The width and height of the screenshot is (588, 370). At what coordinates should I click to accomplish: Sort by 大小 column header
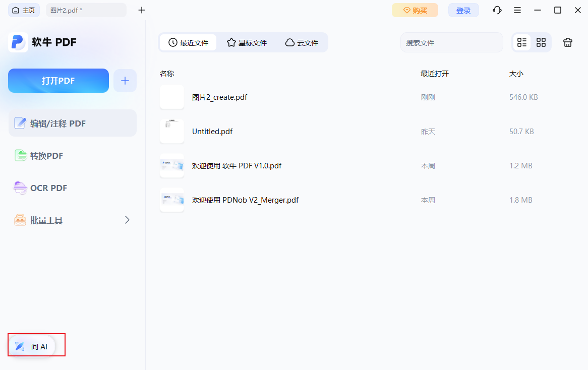516,74
